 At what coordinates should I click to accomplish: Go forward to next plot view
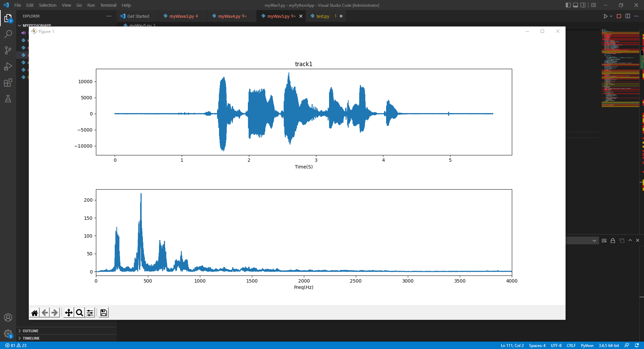pyautogui.click(x=55, y=313)
